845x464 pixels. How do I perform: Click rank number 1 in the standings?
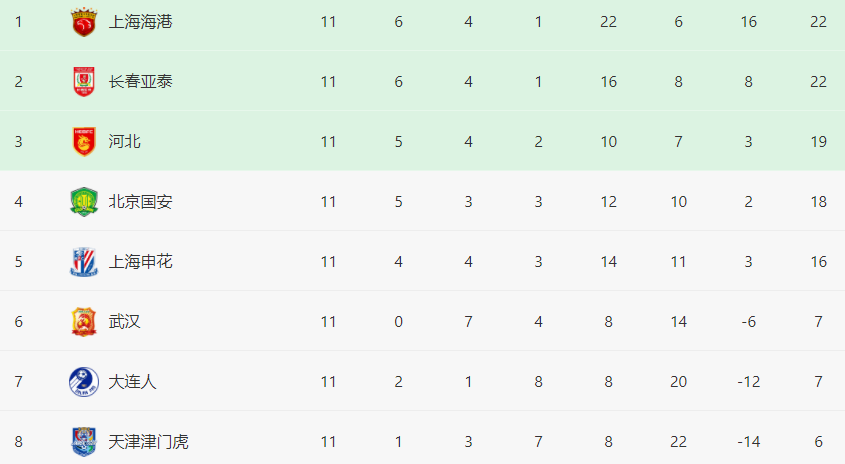point(18,22)
